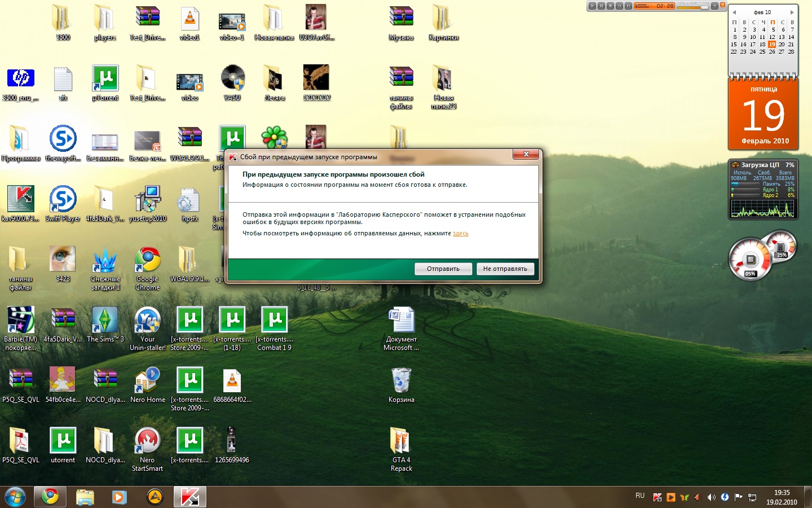Launch The Sims 3 shortcut

tap(105, 325)
